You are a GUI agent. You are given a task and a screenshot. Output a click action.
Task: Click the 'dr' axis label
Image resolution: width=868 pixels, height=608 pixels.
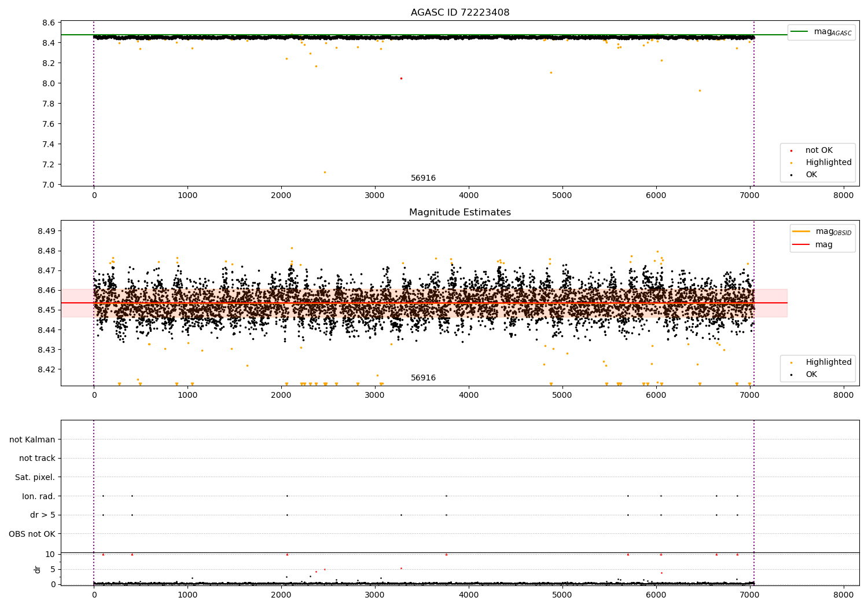[x=38, y=570]
